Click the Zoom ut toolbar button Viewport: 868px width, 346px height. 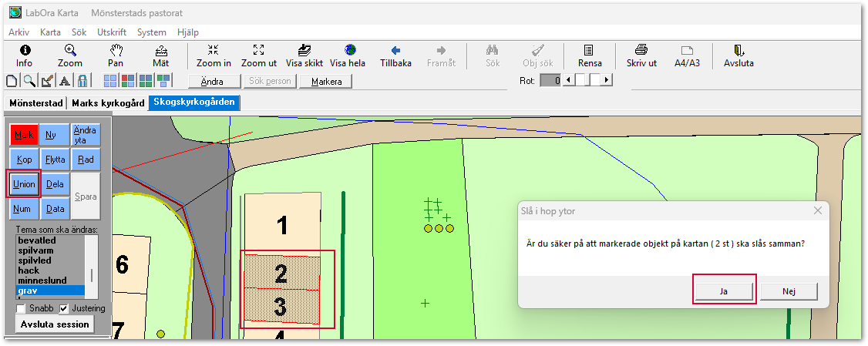point(259,56)
